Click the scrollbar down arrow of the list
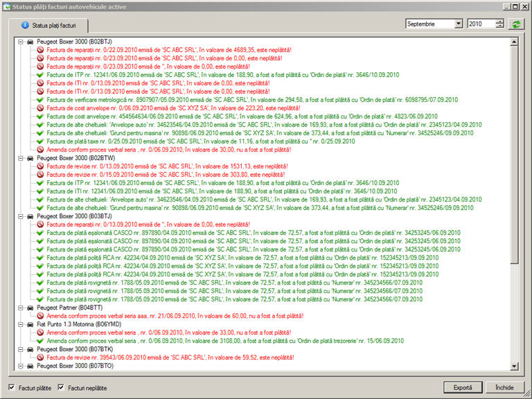 pos(514,365)
